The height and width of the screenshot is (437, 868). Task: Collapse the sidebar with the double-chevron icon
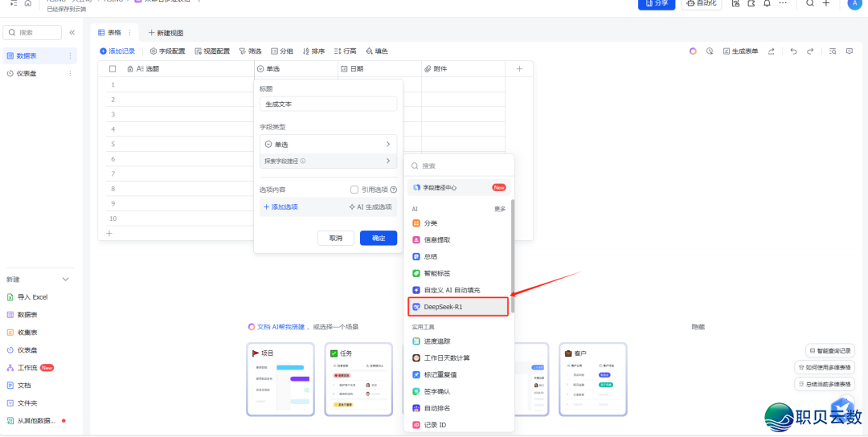point(72,33)
